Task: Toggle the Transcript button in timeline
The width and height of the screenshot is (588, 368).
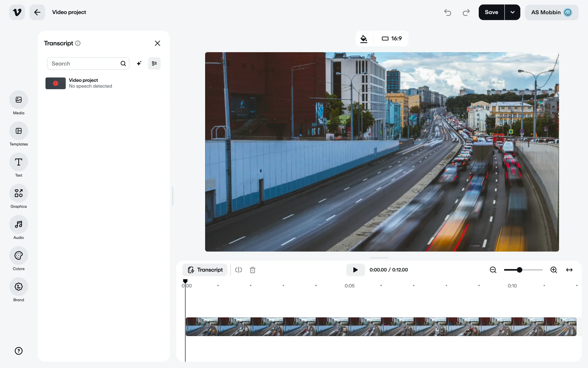Action: tap(205, 270)
